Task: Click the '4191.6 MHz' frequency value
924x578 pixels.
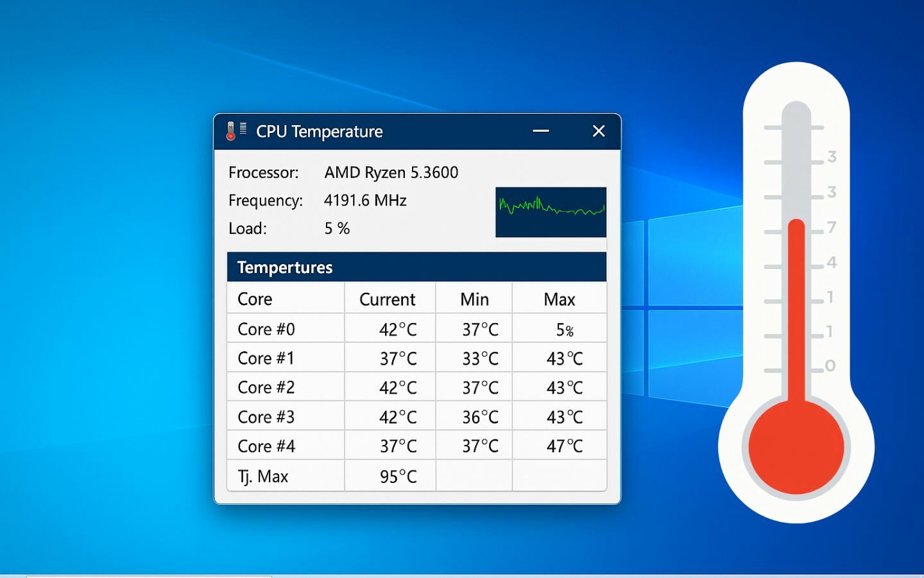Action: (x=365, y=200)
